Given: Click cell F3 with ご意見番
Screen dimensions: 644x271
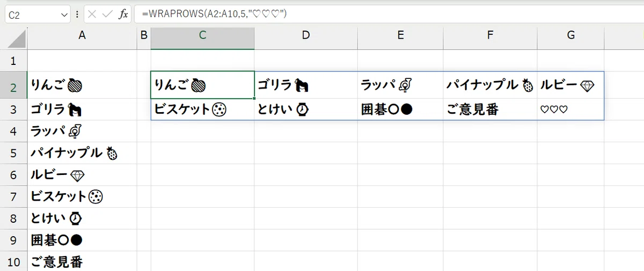Looking at the screenshot, I should click(490, 109).
